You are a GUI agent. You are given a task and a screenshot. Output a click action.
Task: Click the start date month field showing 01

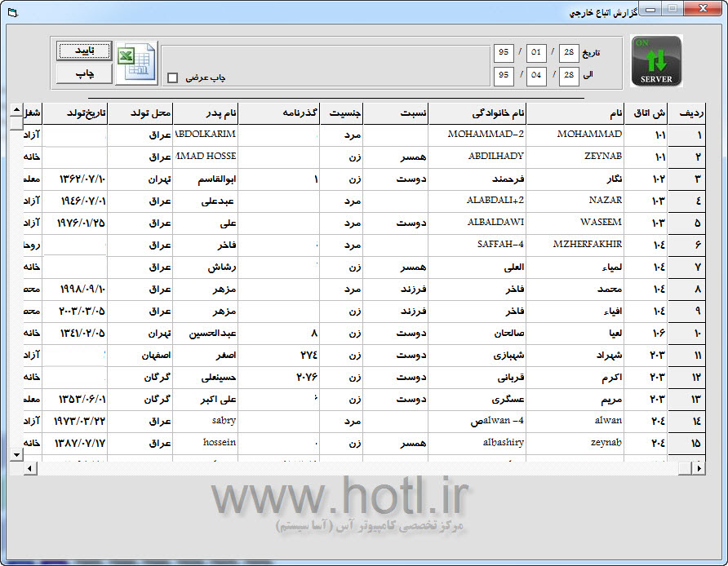pos(536,53)
